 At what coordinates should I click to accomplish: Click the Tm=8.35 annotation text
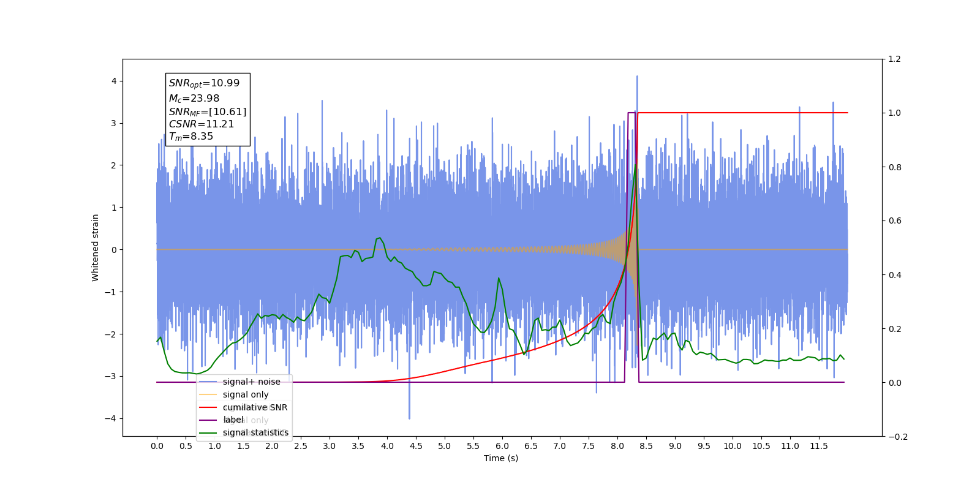coord(191,137)
